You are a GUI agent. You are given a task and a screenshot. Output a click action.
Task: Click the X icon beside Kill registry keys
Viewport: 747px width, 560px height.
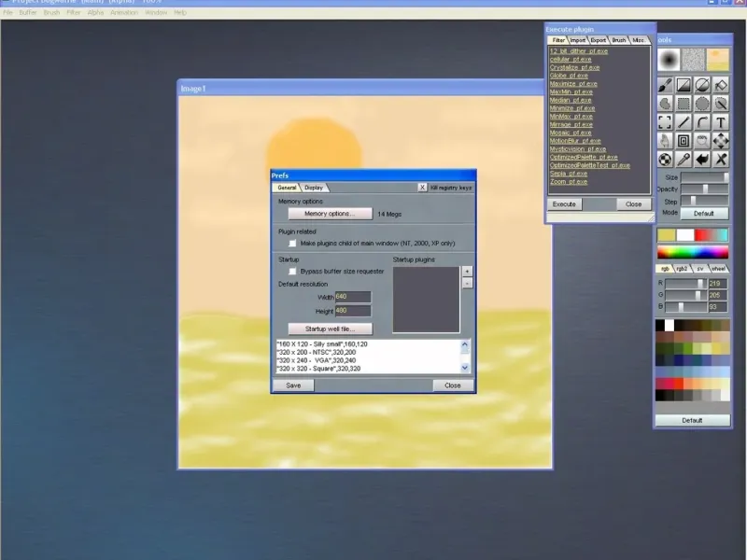[x=422, y=188]
